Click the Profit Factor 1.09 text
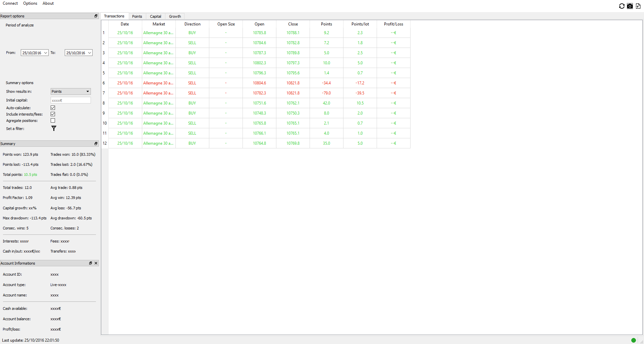The height and width of the screenshot is (344, 644). [x=18, y=198]
